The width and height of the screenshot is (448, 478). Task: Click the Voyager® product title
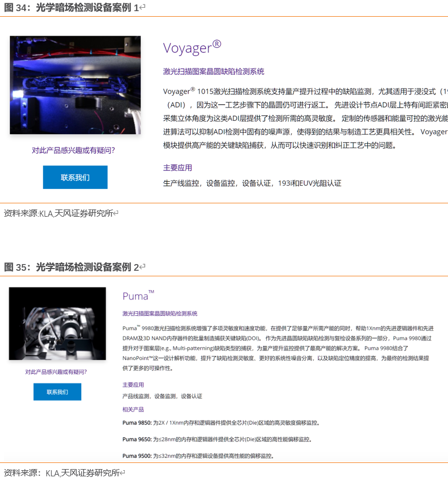pos(192,47)
